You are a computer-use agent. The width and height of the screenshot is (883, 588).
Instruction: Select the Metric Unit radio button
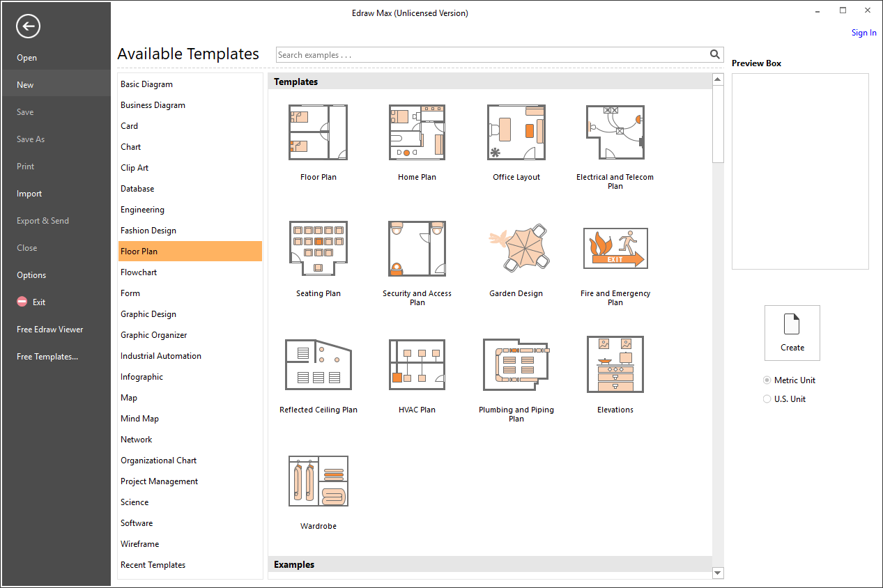point(767,380)
